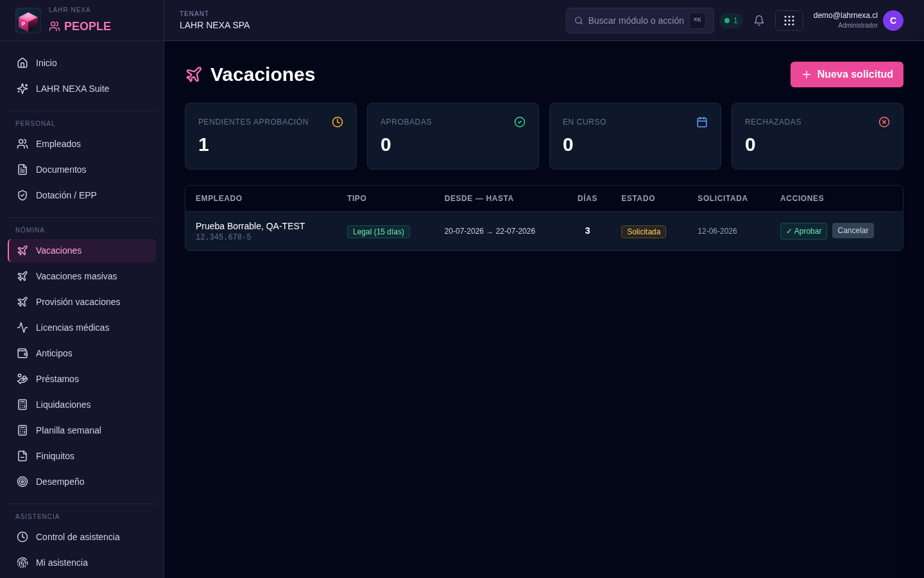Open the Empleados sidebar text link

click(58, 144)
